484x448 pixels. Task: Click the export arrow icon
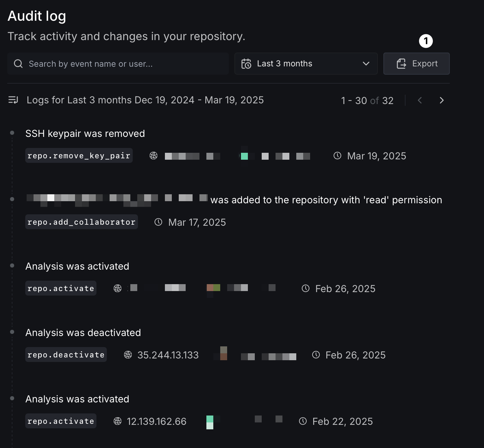[x=401, y=64]
